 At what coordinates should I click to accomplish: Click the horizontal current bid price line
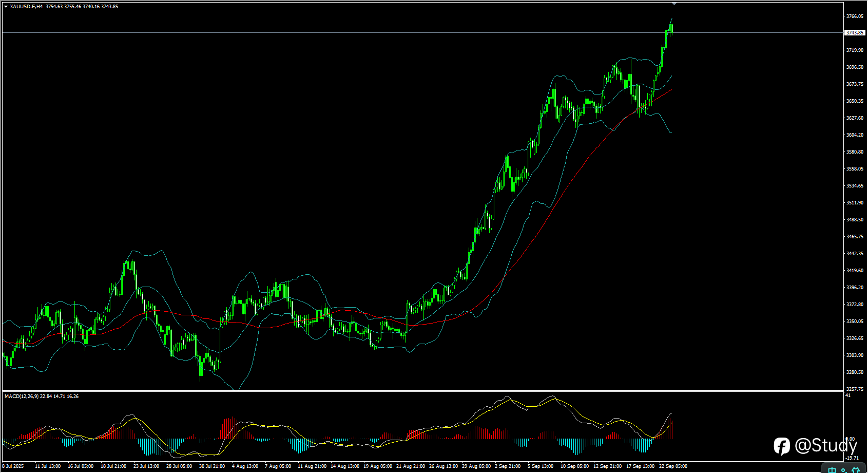pos(422,32)
